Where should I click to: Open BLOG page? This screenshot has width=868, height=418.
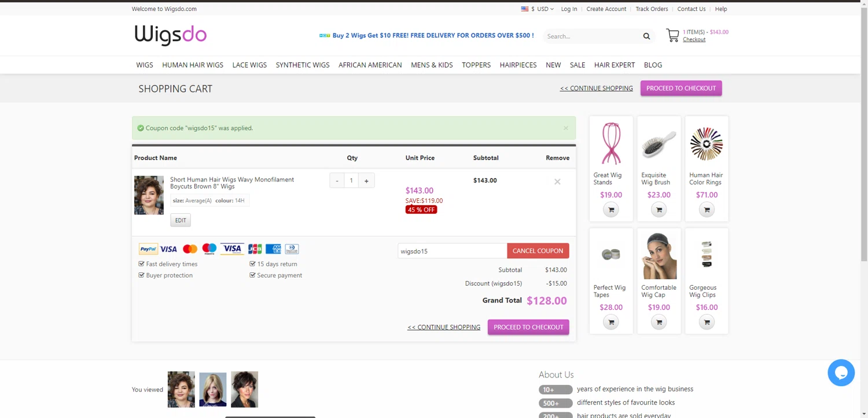pos(653,65)
